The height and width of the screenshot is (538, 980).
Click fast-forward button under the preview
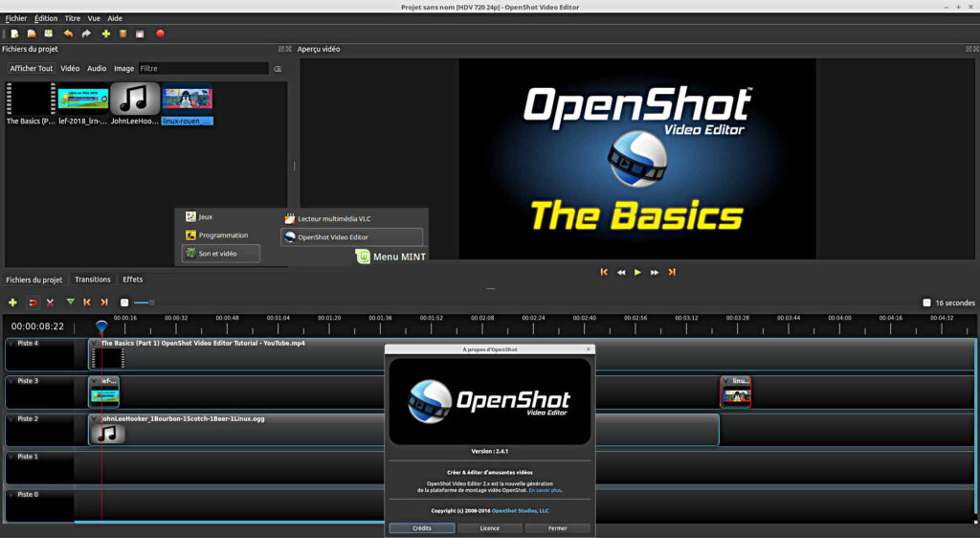pyautogui.click(x=655, y=273)
